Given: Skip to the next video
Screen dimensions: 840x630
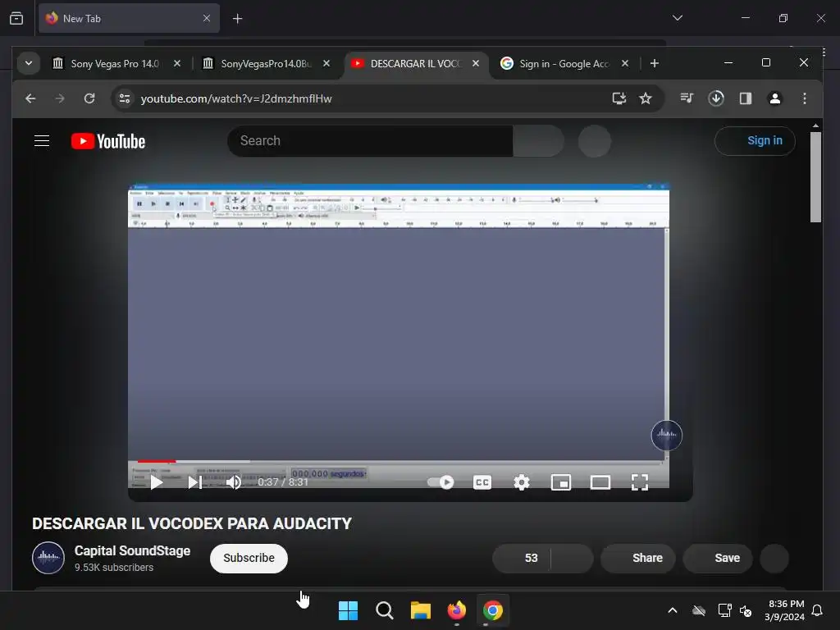Looking at the screenshot, I should click(195, 482).
